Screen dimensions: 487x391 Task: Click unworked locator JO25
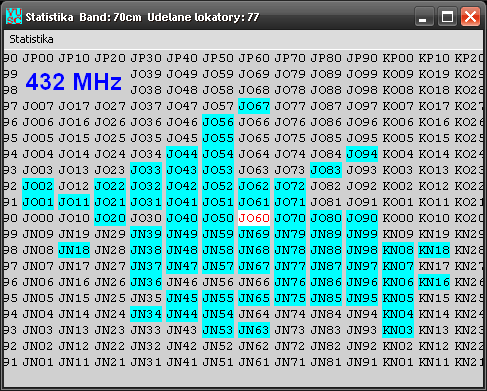(x=110, y=138)
